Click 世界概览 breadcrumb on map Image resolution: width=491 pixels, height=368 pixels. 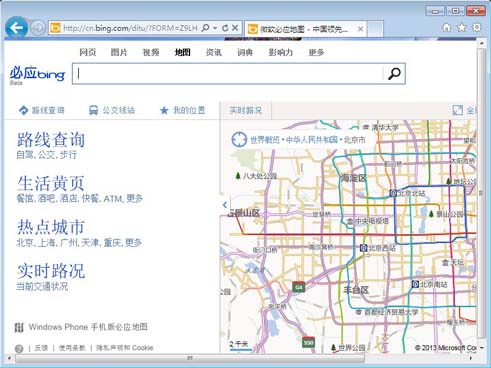(264, 140)
